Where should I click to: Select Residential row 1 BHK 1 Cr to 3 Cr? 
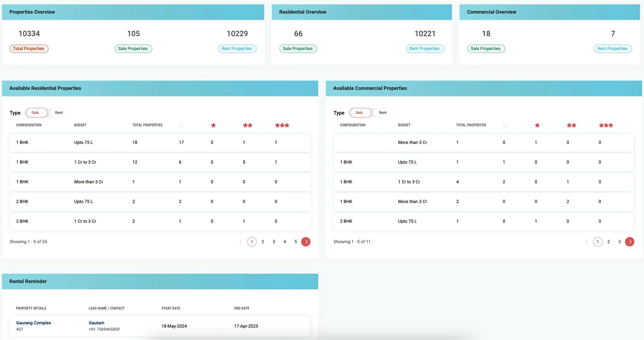pyautogui.click(x=160, y=162)
